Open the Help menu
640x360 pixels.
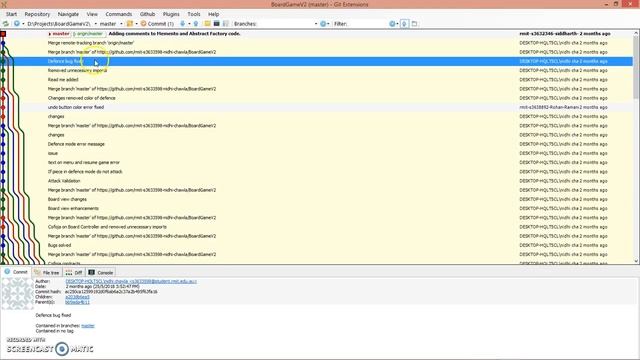213,14
